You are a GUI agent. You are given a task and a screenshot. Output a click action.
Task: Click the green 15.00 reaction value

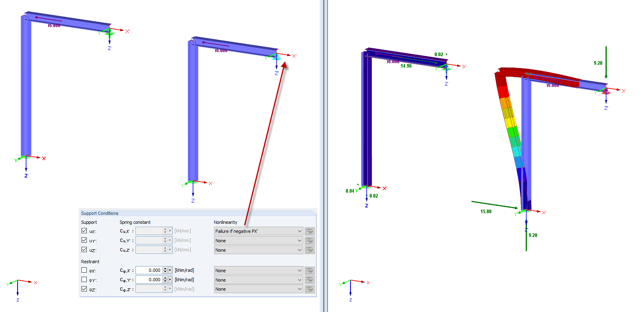click(x=486, y=212)
